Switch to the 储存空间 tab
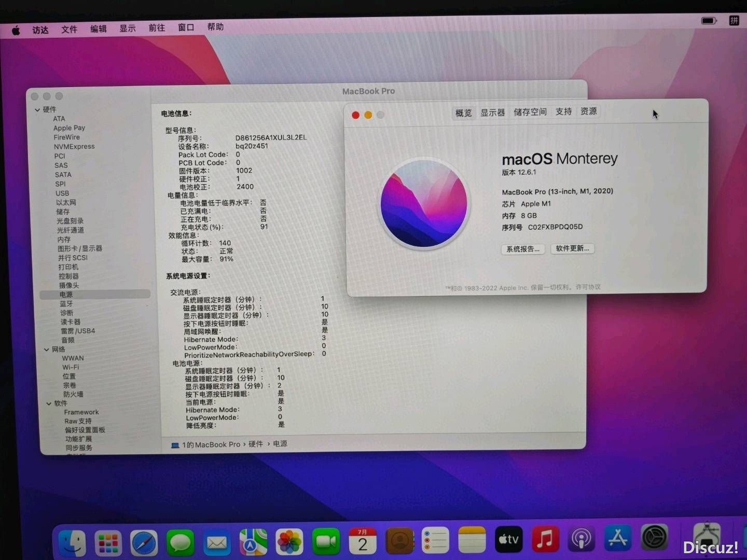Viewport: 747px width, 560px height. 530,112
